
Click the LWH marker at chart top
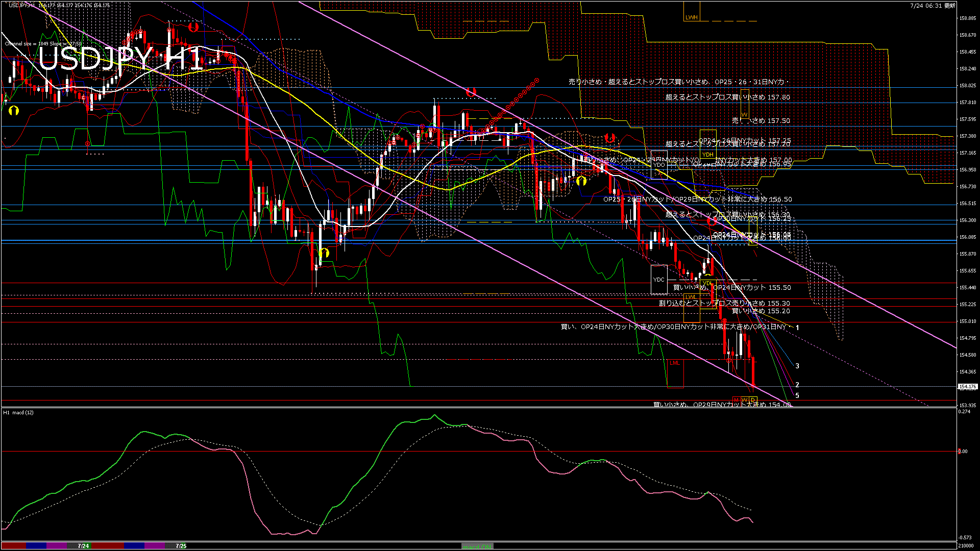click(x=691, y=17)
